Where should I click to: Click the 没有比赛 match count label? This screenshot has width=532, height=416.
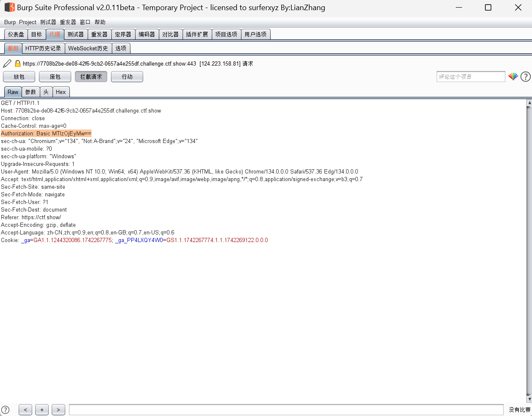click(519, 410)
